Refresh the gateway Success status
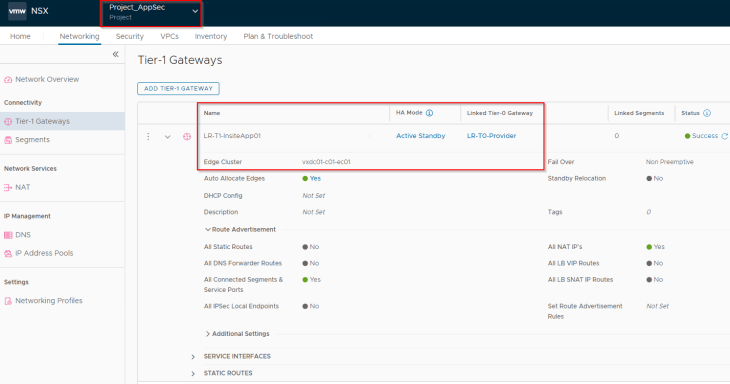Screen dimensions: 730x384 tap(724, 136)
